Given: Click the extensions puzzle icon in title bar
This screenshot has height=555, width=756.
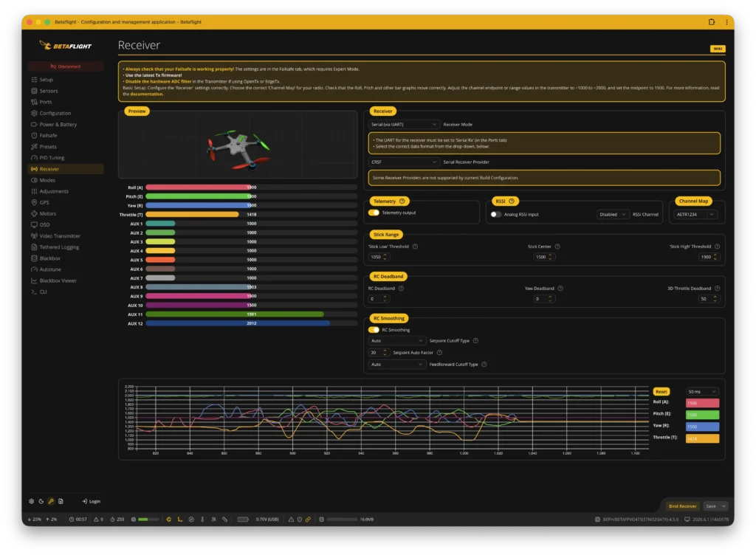Looking at the screenshot, I should click(x=712, y=21).
